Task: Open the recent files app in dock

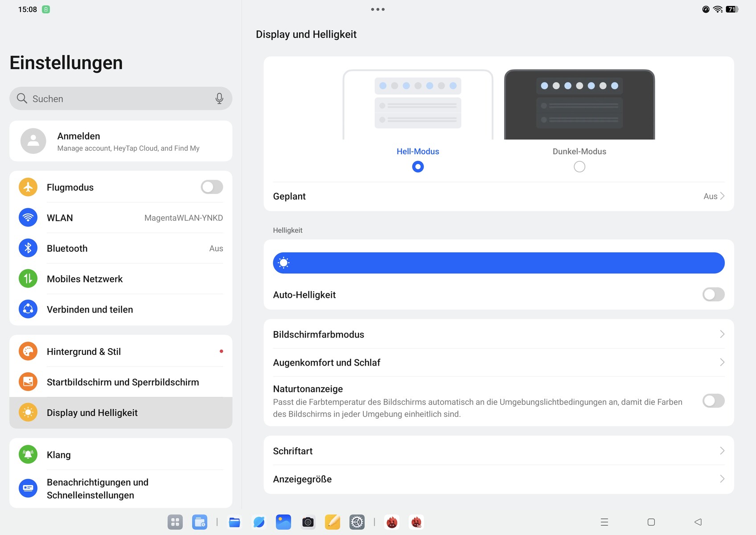Action: 200,522
